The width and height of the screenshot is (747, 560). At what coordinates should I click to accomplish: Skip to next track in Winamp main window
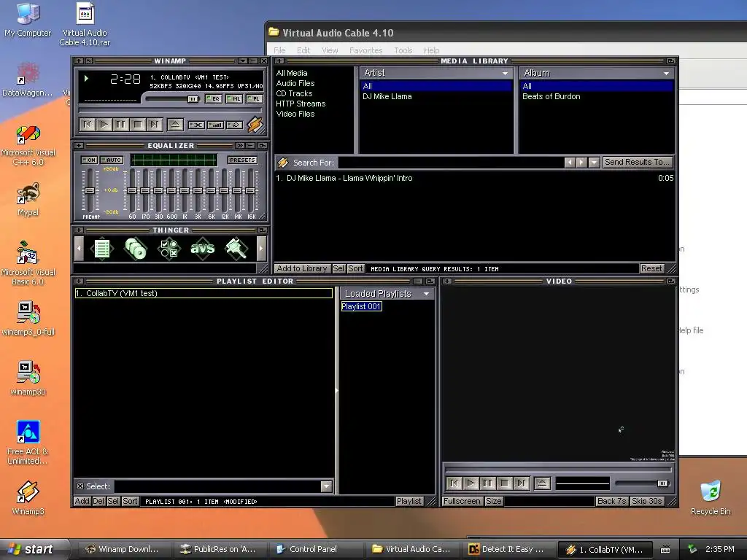[x=154, y=125]
